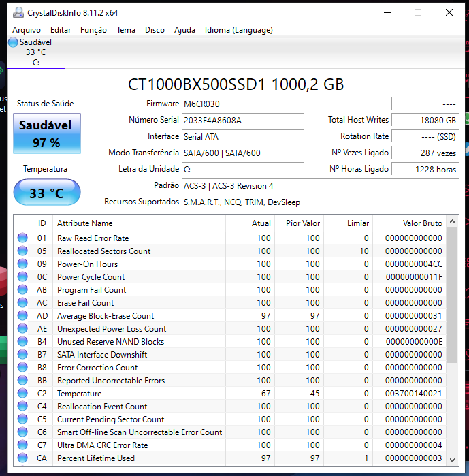Viewport: 469px width, 476px height.
Task: Click the Attribute Name column header
Action: click(140, 223)
